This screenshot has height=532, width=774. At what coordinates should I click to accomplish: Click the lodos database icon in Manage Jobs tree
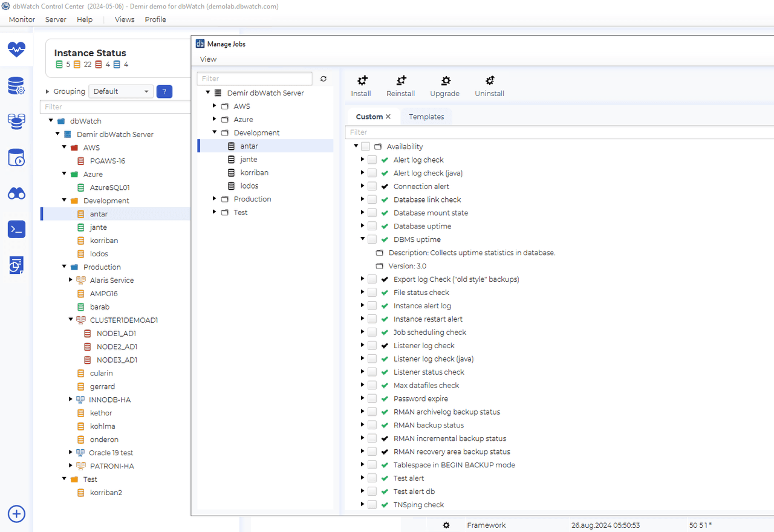click(231, 186)
